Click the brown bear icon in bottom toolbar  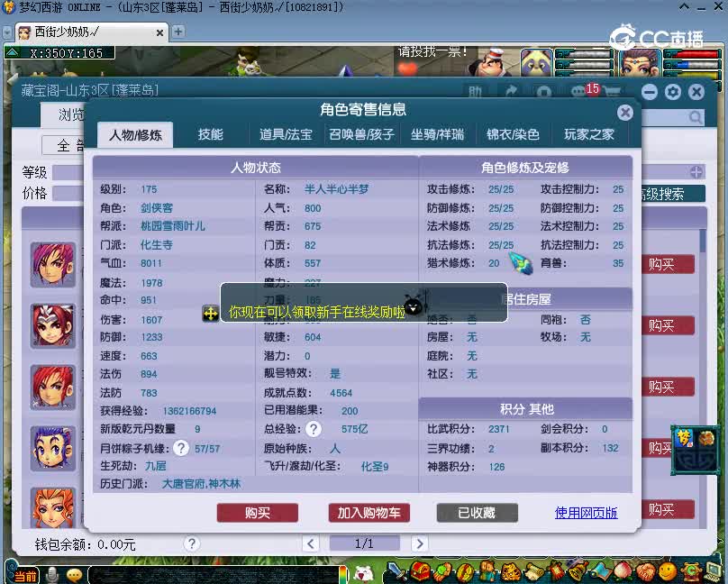click(487, 571)
